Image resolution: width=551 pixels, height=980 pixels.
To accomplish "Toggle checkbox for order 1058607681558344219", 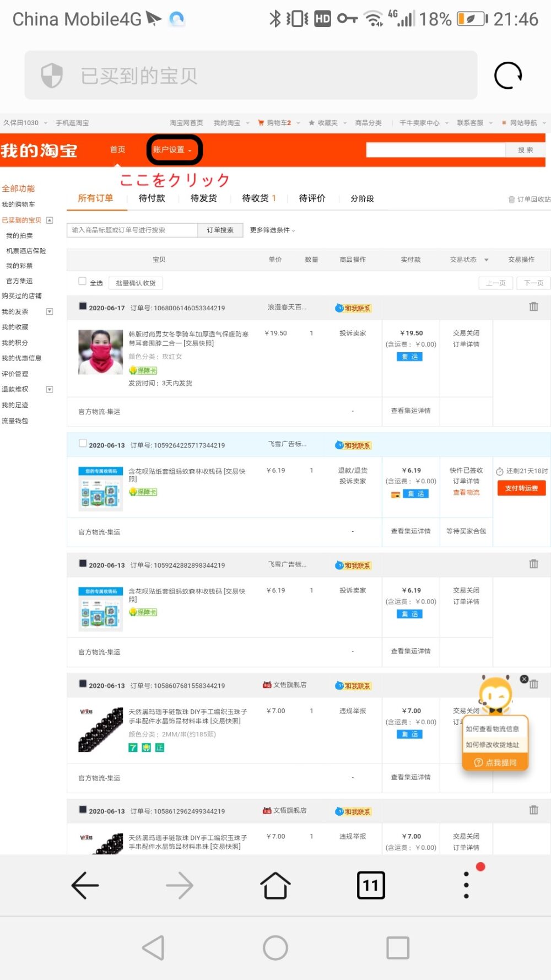I will click(83, 683).
